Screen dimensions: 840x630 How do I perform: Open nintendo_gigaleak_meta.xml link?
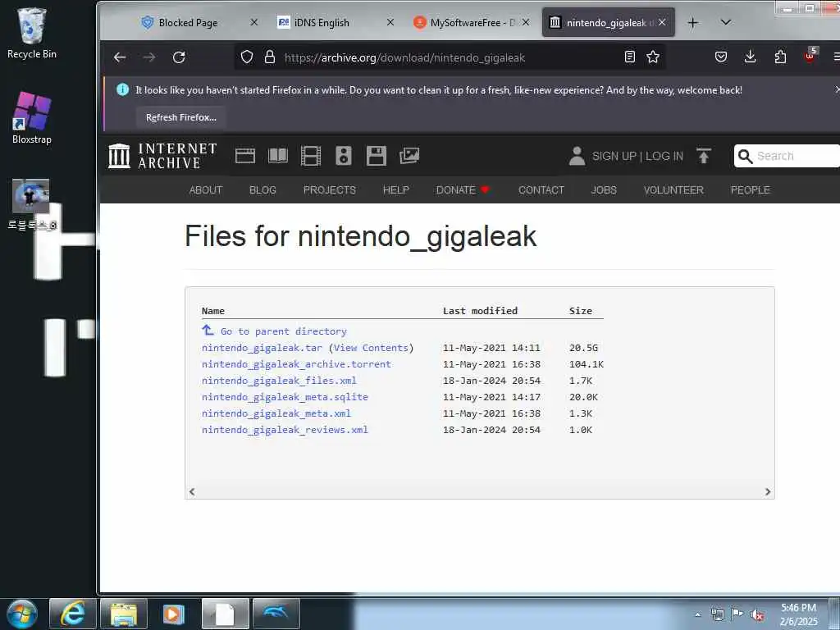click(x=276, y=413)
